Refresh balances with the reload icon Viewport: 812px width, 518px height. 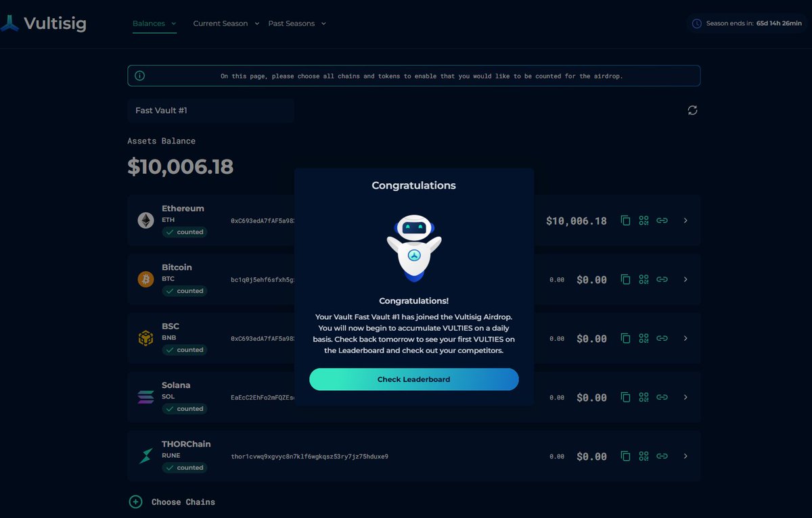pyautogui.click(x=692, y=110)
